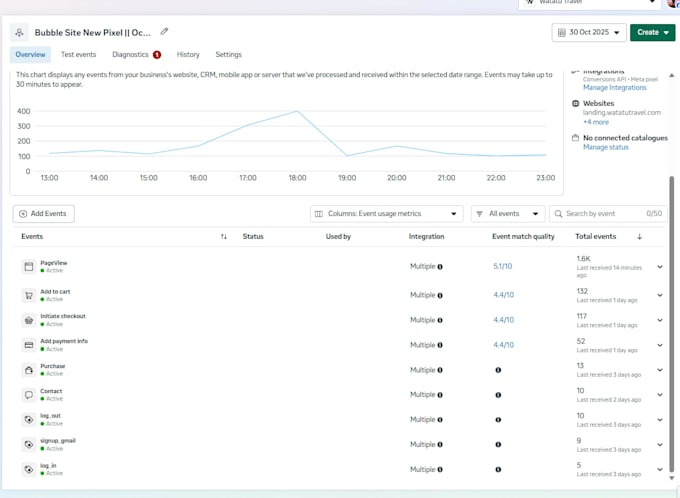Expand the Initiate checkout row chevron
Viewport: 680px width, 498px height.
(660, 320)
